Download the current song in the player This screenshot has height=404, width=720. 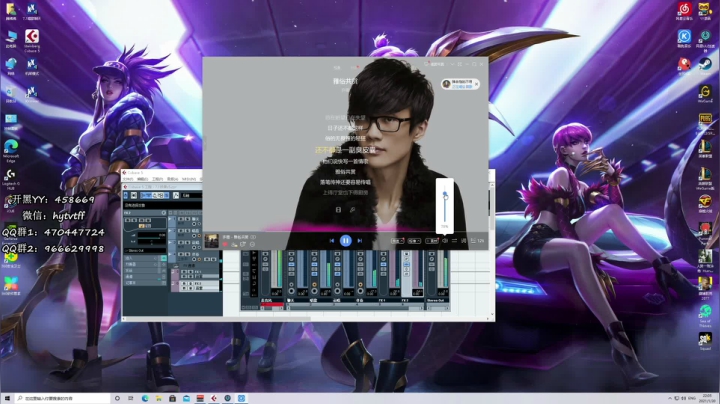[x=234, y=244]
